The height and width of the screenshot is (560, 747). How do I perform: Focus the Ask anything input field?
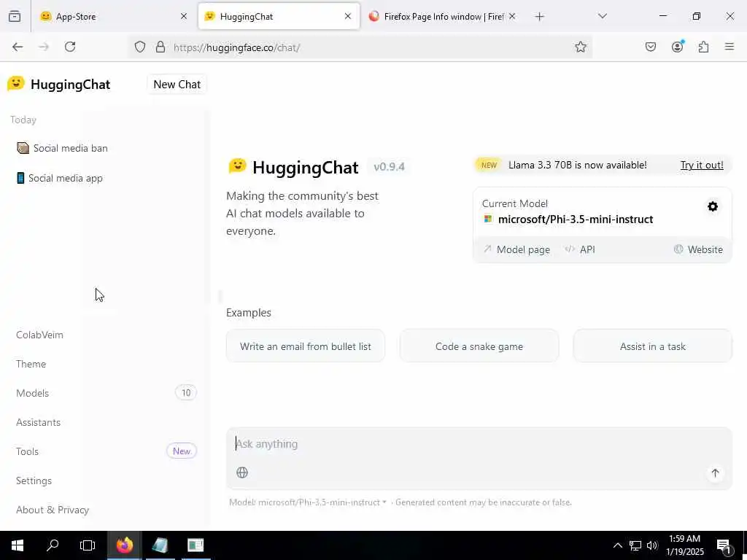(x=479, y=444)
